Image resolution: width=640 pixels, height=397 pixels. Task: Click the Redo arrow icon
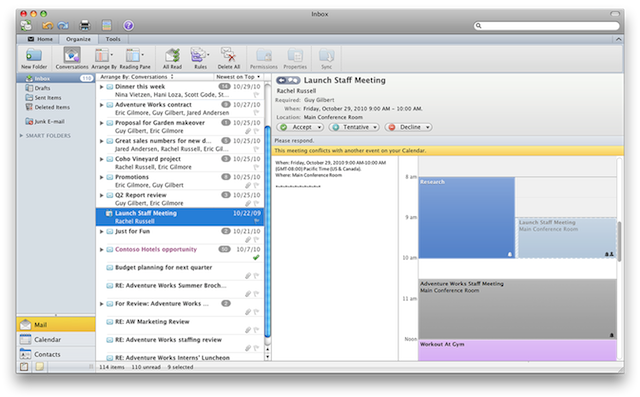(x=63, y=26)
